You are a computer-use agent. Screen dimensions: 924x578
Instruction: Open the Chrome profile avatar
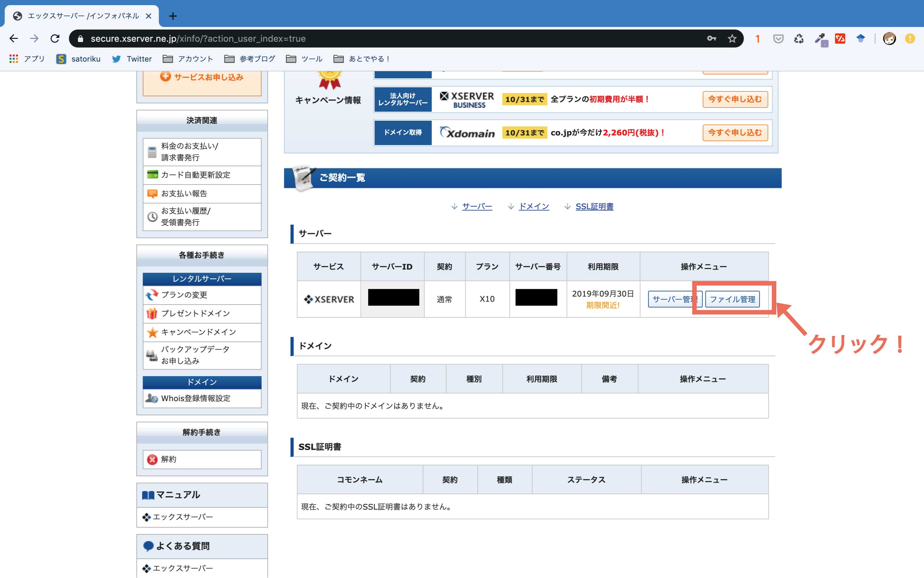[889, 39]
